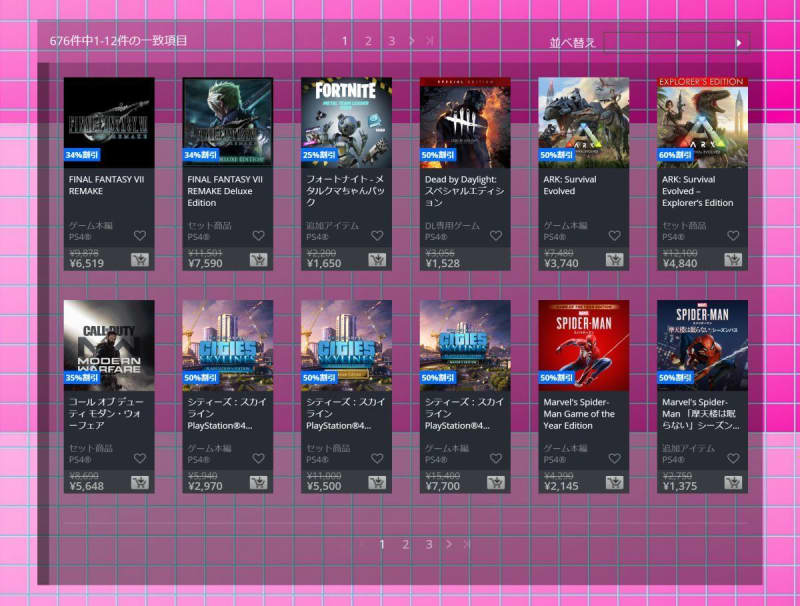This screenshot has height=606, width=800.
Task: Open the red Spider-Man Game of the Year cover
Action: pyautogui.click(x=584, y=345)
